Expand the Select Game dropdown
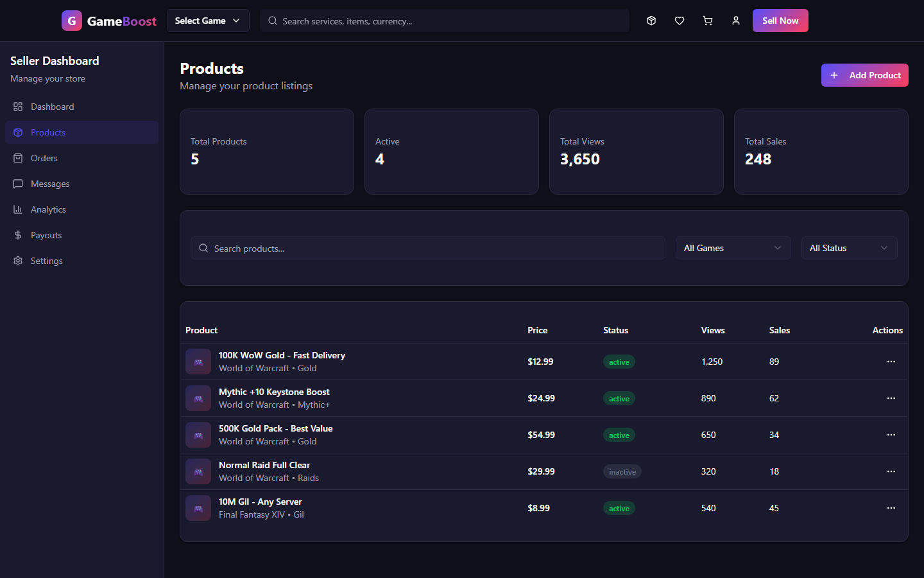This screenshot has width=924, height=578. (208, 21)
